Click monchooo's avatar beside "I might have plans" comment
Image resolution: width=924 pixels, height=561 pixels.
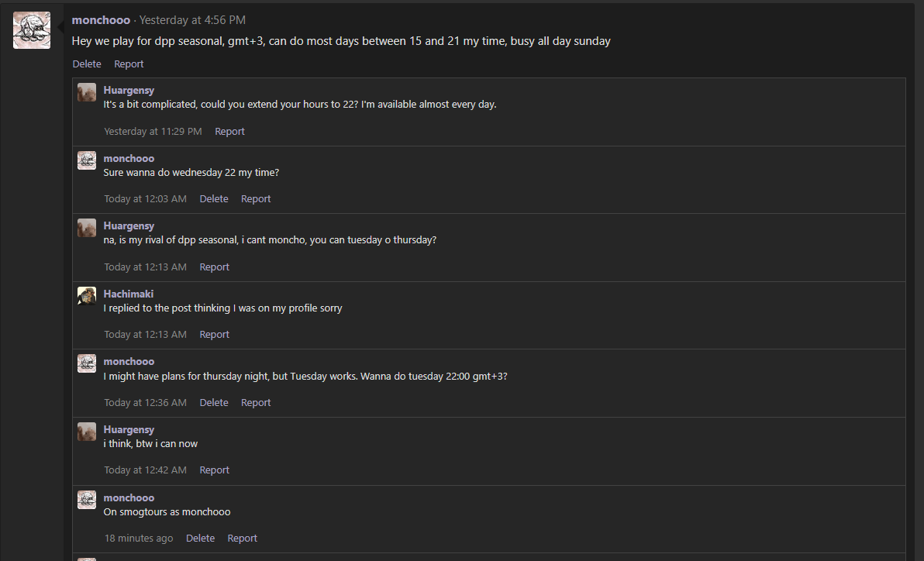(x=87, y=363)
